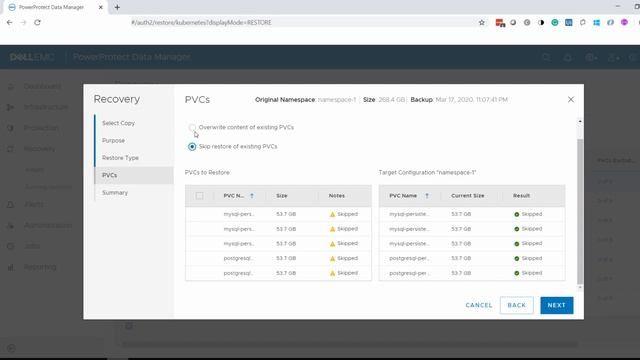Go to Purpose step

[113, 140]
